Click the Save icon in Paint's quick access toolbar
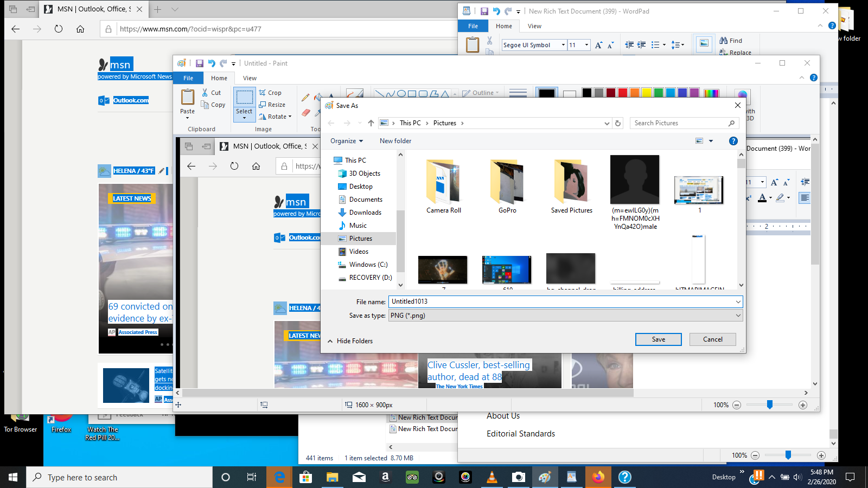Image resolution: width=868 pixels, height=488 pixels. pyautogui.click(x=199, y=63)
